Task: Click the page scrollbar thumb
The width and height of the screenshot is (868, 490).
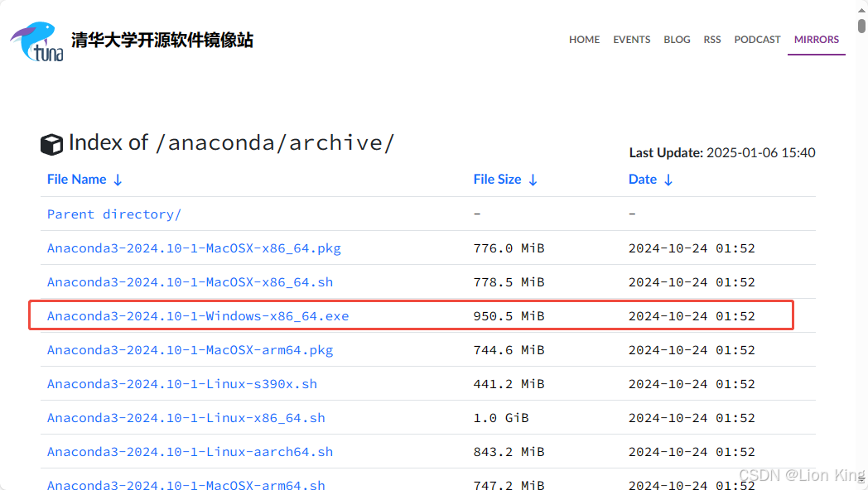Action: [861, 26]
